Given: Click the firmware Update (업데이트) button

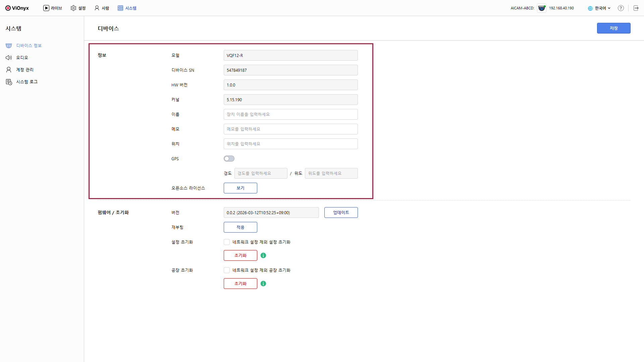Looking at the screenshot, I should [x=341, y=213].
